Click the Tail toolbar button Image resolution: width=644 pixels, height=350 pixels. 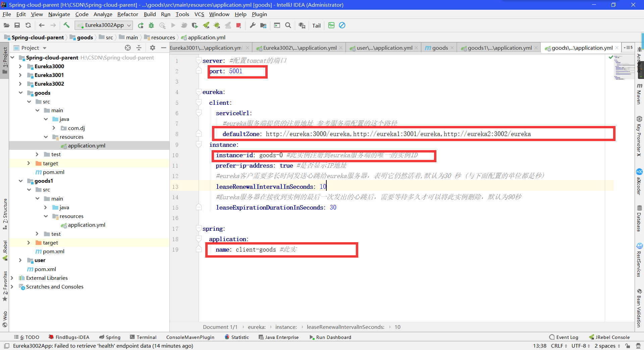point(316,26)
